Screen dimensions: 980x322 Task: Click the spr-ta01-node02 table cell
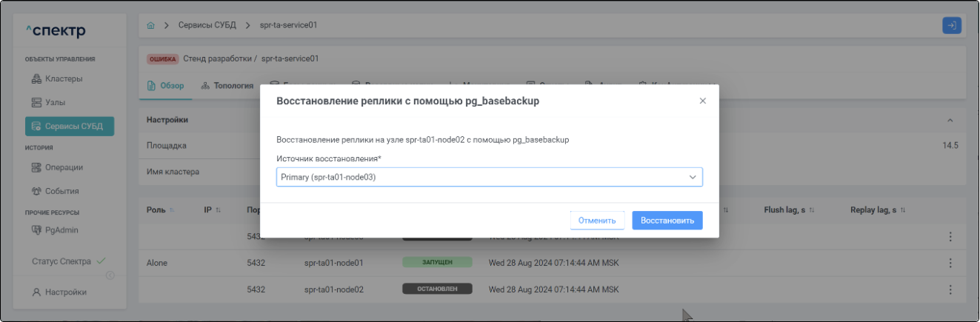click(x=333, y=289)
